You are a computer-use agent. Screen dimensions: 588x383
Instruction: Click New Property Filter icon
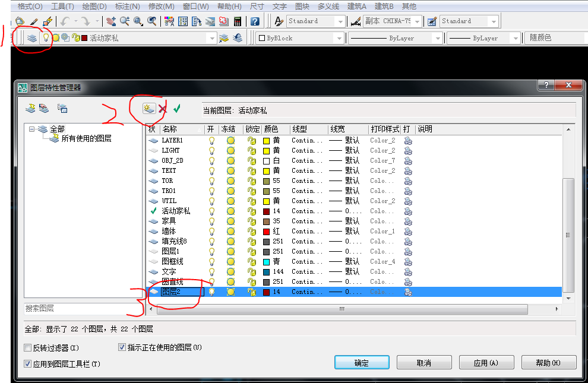coord(30,109)
